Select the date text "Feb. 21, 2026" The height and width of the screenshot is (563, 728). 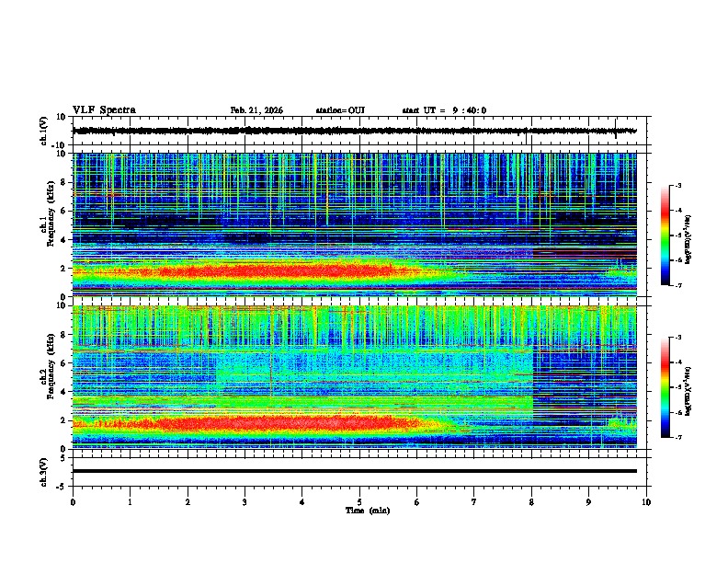pyautogui.click(x=256, y=110)
